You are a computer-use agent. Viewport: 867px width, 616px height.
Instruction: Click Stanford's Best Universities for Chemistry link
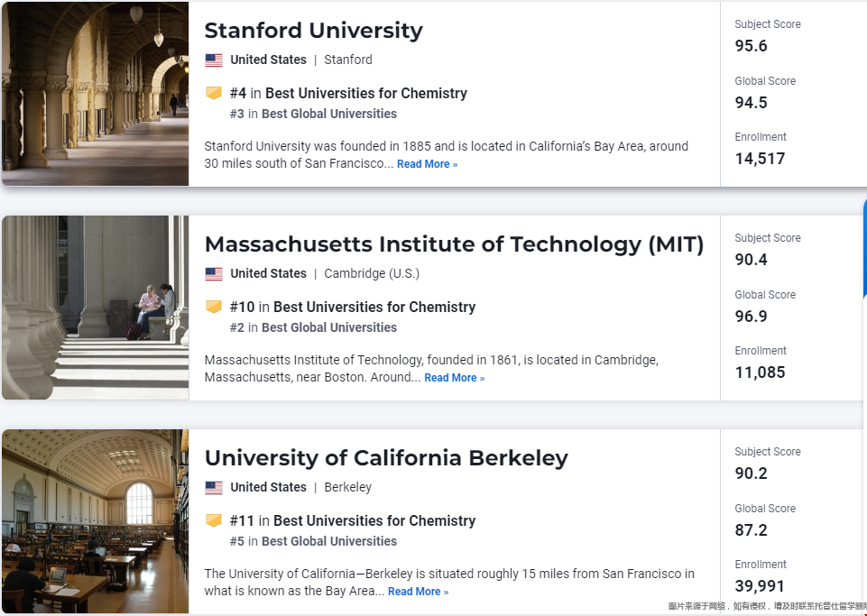click(x=366, y=94)
